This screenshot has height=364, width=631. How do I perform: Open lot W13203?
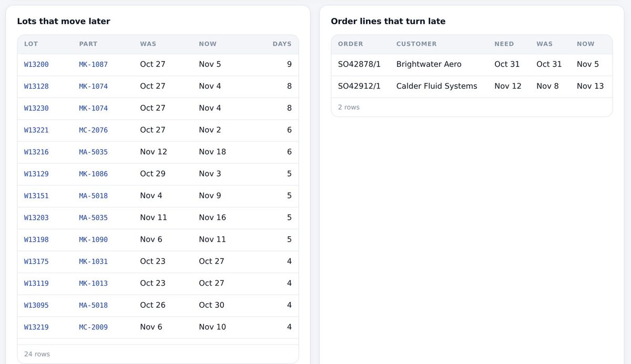tap(36, 217)
